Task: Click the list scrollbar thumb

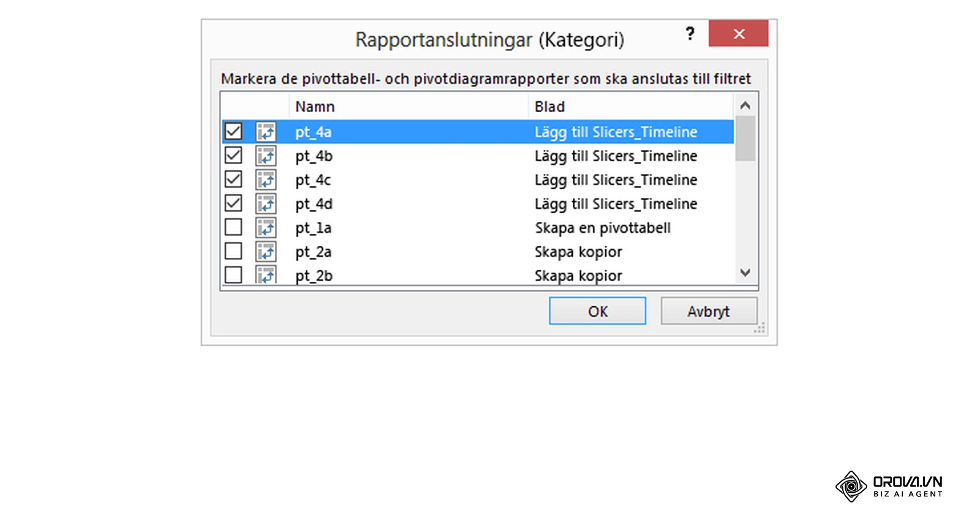Action: (x=745, y=138)
